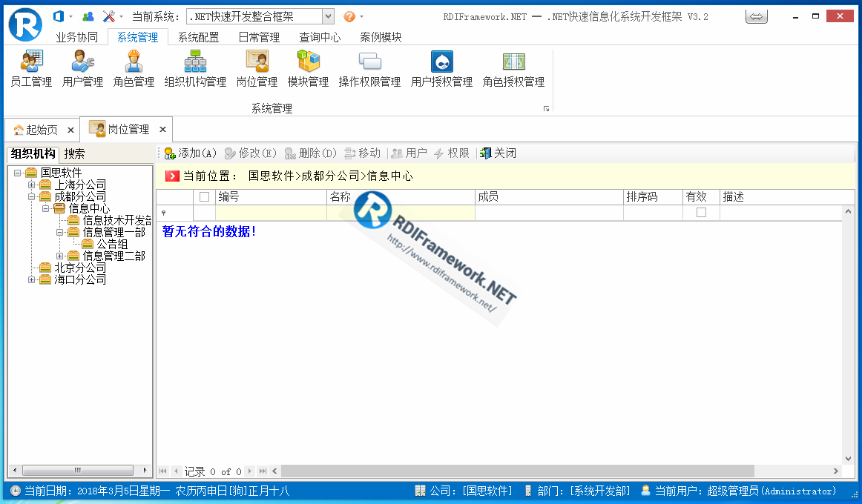
Task: Click the ribbon width toggle arrow button
Action: (757, 16)
